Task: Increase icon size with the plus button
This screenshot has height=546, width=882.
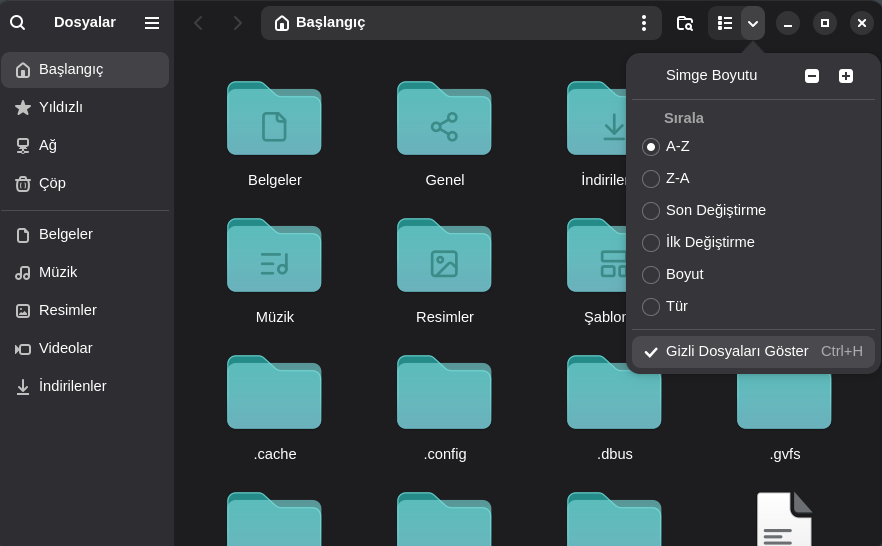Action: tap(846, 76)
